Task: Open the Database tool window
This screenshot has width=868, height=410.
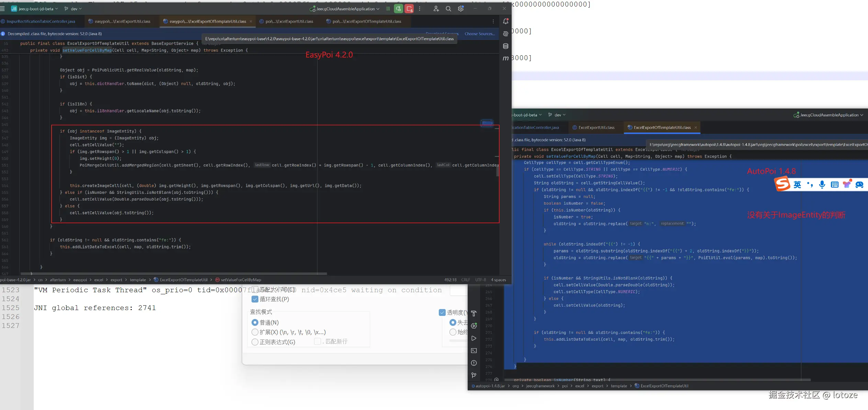Action: (505, 46)
